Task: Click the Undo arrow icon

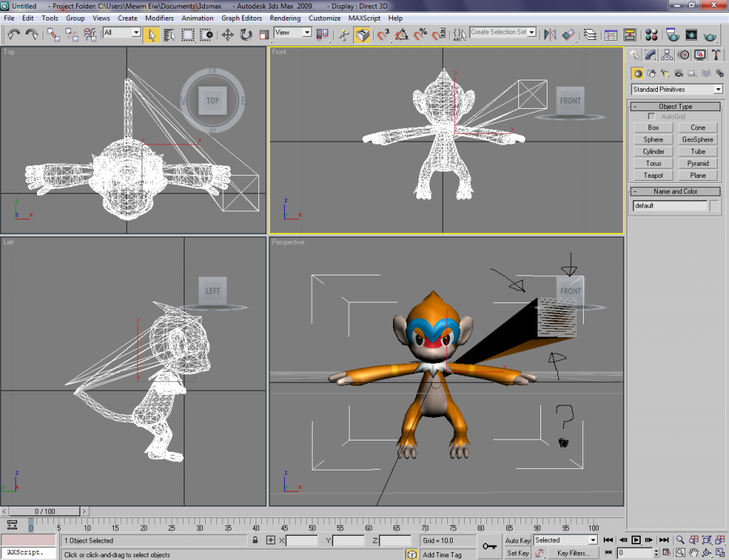Action: (x=14, y=35)
